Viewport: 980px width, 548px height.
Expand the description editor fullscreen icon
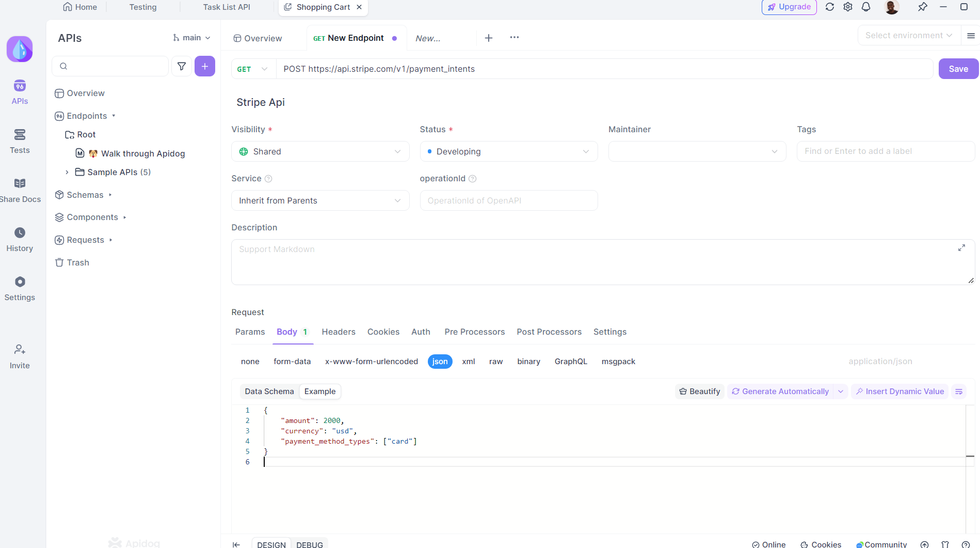tap(962, 248)
